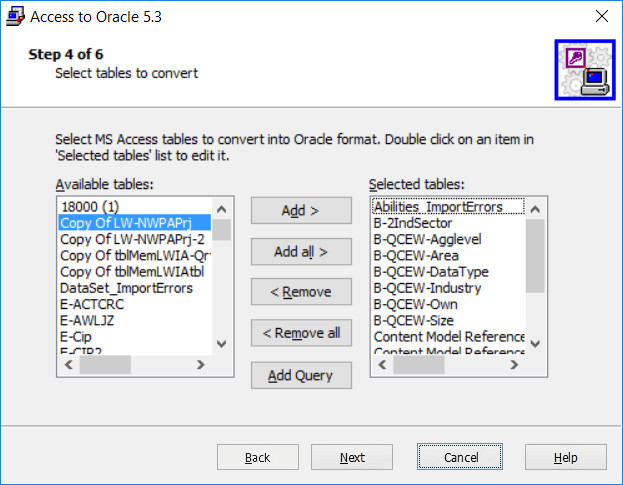623x485 pixels.
Task: Select Copy Of LW-NWPAPrj-2 table
Action: [x=132, y=239]
